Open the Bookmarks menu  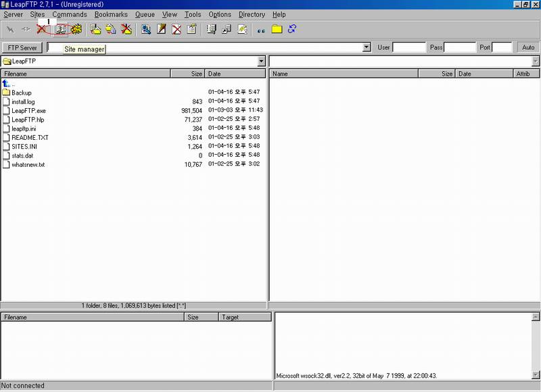coord(111,14)
